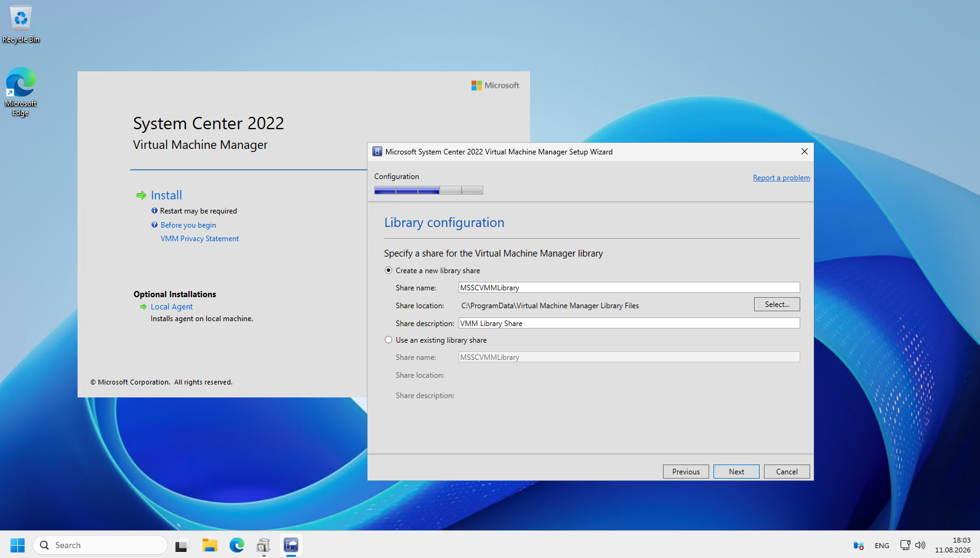
Task: Click the Optional Installations heading
Action: (175, 294)
